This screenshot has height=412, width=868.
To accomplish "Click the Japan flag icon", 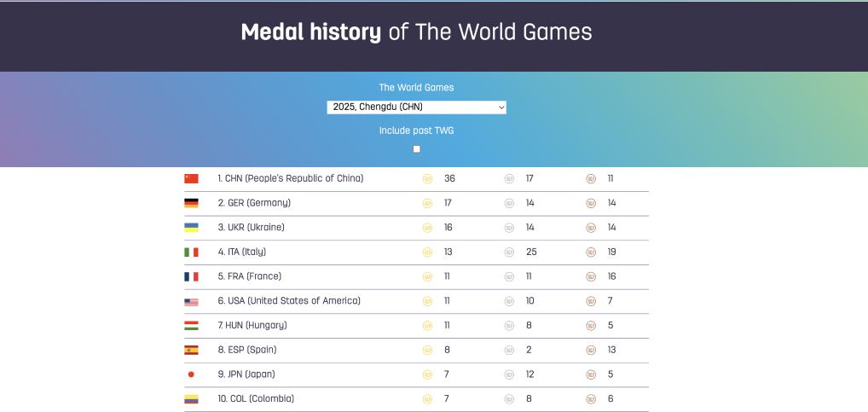I will pyautogui.click(x=191, y=374).
